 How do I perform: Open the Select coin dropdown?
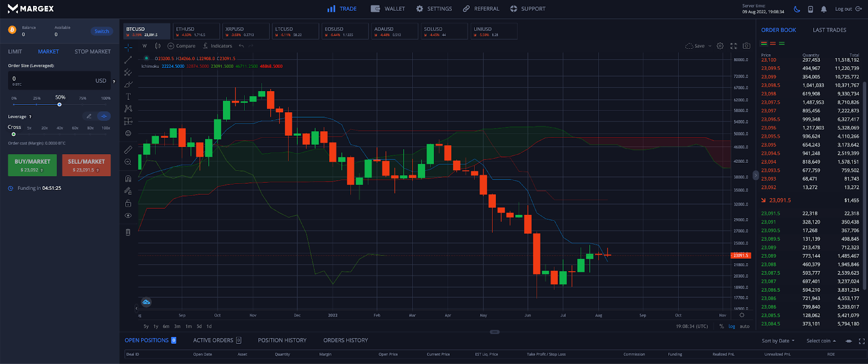coord(821,341)
